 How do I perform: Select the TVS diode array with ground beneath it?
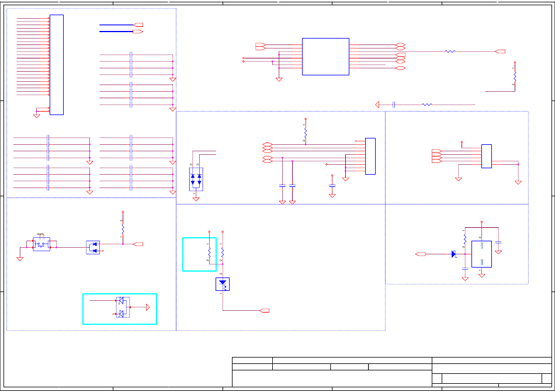tap(196, 179)
